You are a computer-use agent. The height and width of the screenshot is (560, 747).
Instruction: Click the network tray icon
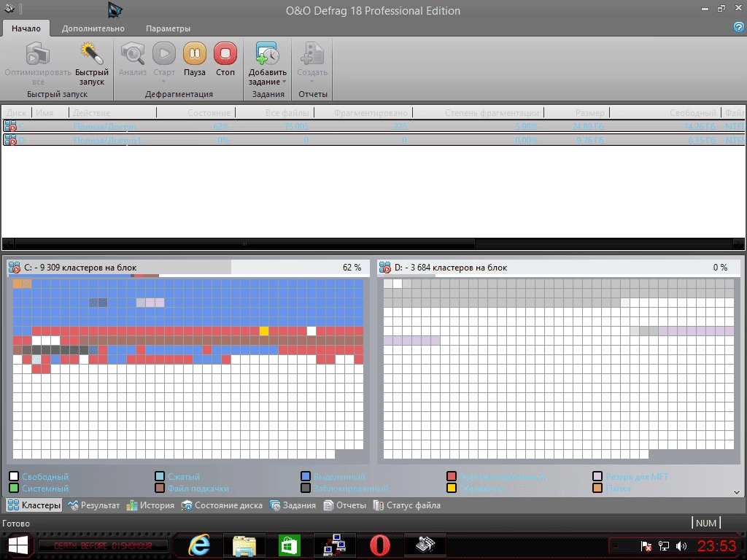pyautogui.click(x=664, y=545)
